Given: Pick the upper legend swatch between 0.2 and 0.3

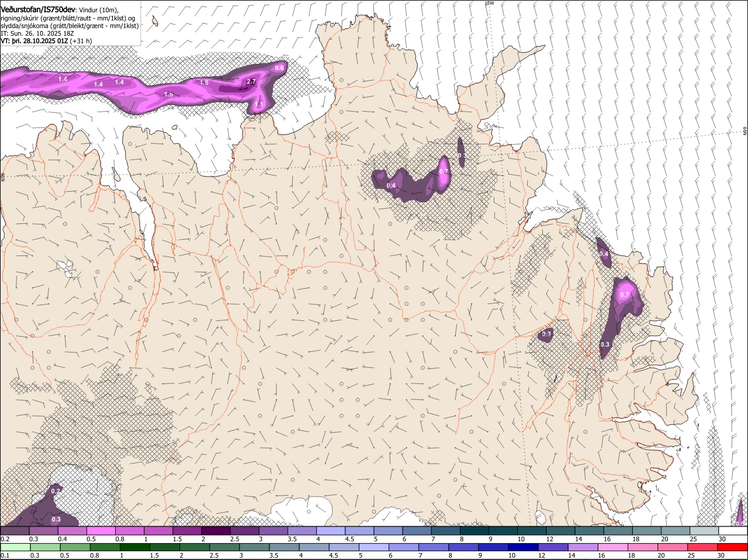Looking at the screenshot, I should [x=15, y=531].
